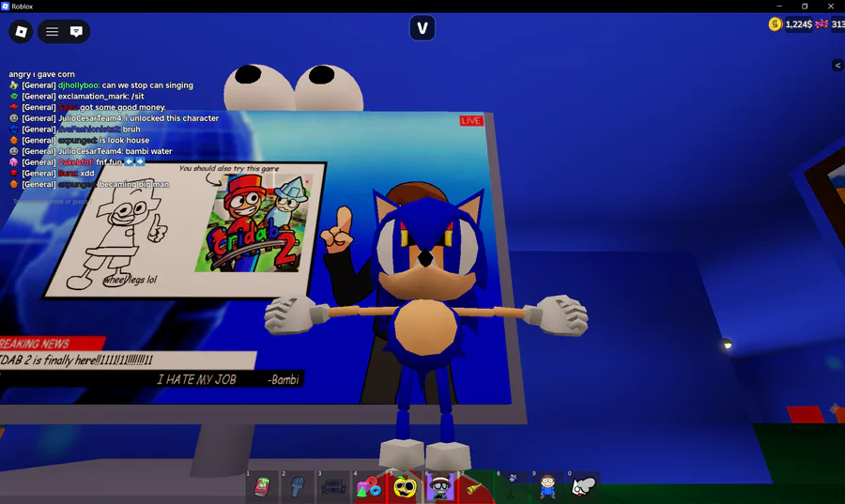
Task: Equip hotbar slot 7 golden horn item
Action: (x=476, y=487)
